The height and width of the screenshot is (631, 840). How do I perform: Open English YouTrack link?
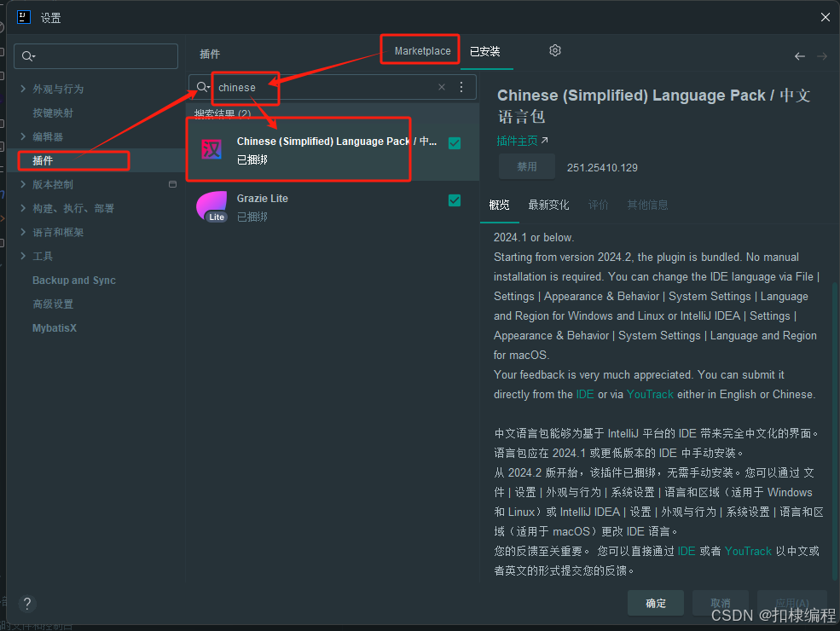click(650, 394)
